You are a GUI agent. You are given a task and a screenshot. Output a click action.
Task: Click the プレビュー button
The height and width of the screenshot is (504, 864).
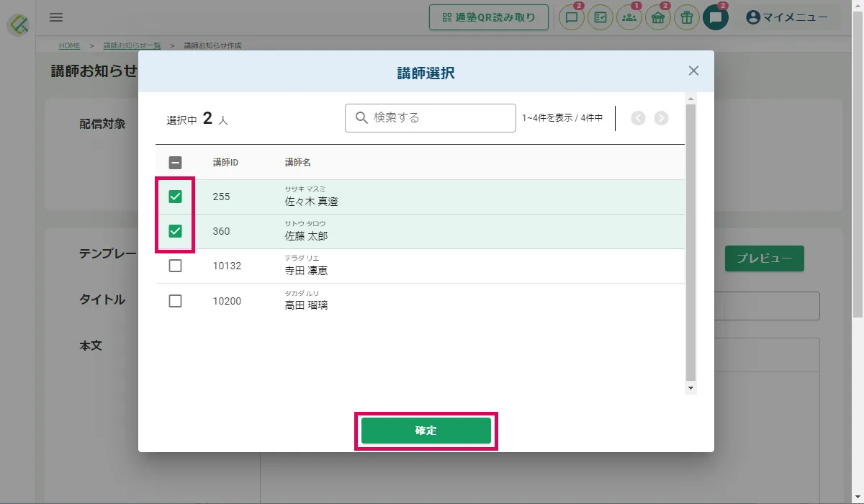pos(765,258)
